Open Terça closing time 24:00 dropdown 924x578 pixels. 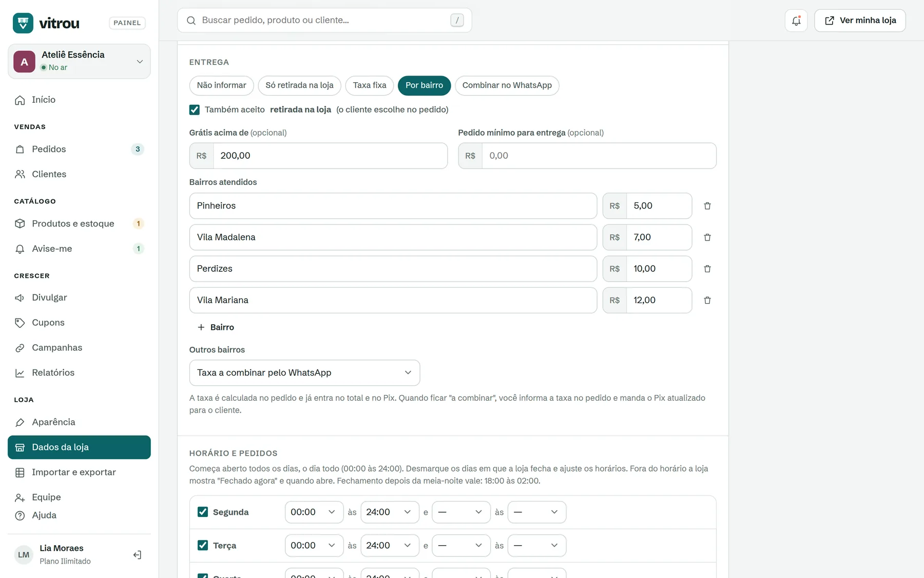click(x=390, y=546)
